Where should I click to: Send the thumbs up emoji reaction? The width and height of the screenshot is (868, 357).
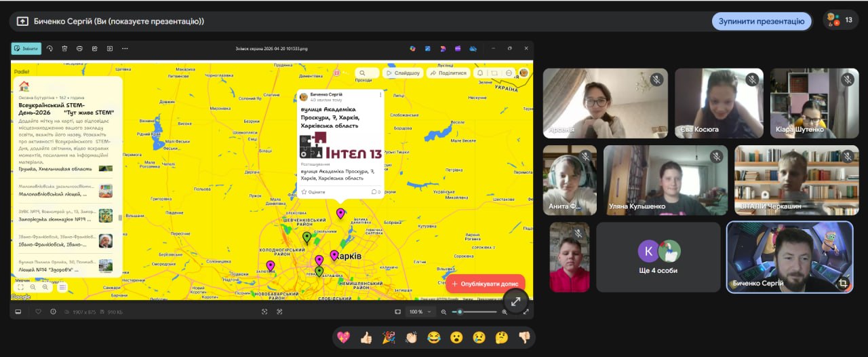(366, 337)
